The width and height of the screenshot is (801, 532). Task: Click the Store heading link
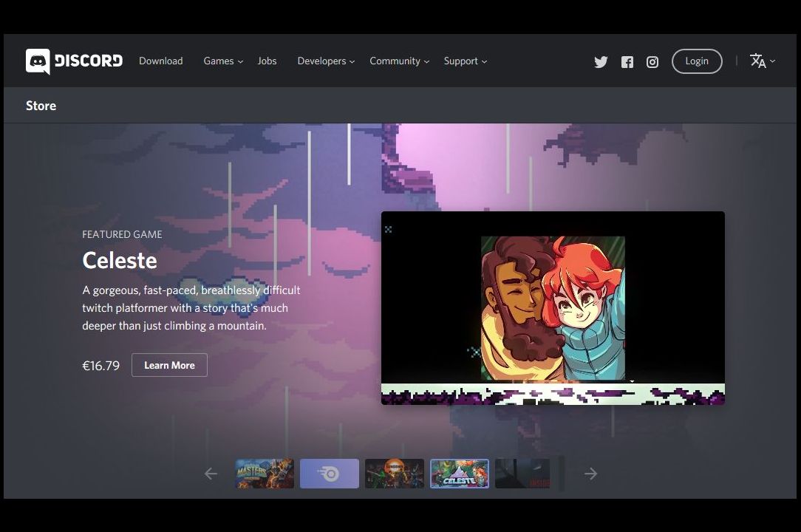41,106
